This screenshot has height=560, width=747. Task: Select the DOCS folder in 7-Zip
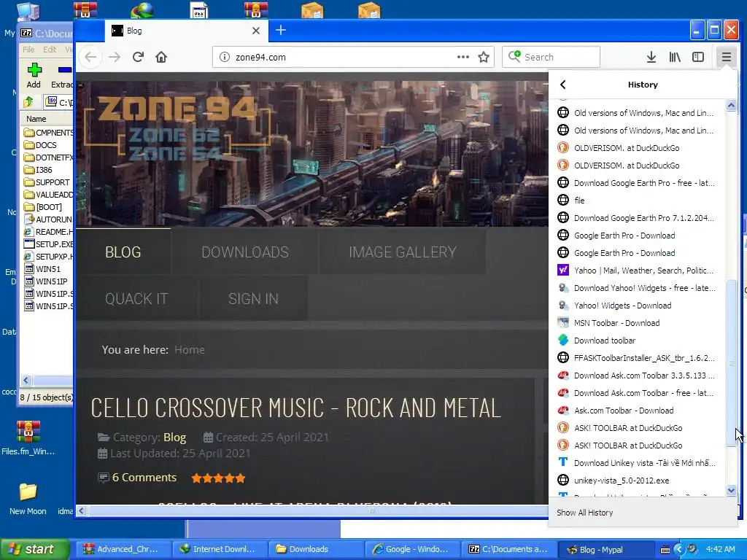[x=46, y=145]
